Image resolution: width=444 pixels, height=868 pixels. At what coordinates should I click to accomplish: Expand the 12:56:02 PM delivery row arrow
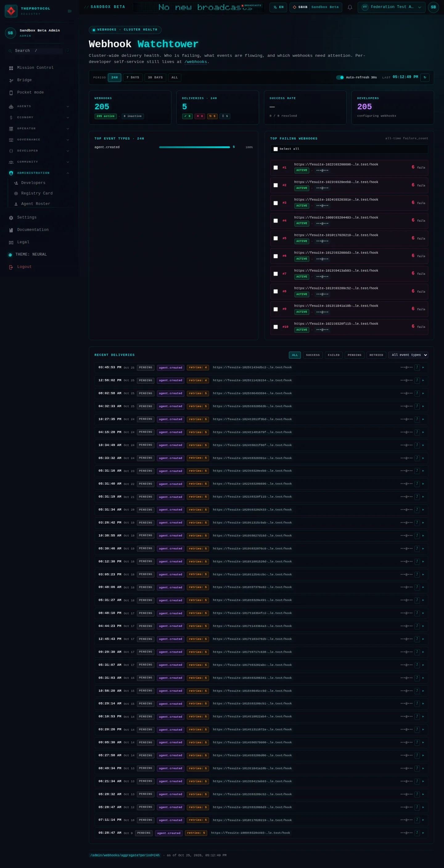(423, 380)
